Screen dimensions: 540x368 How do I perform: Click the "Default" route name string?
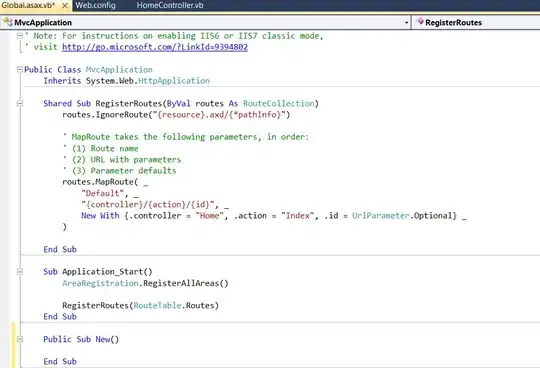pyautogui.click(x=102, y=193)
